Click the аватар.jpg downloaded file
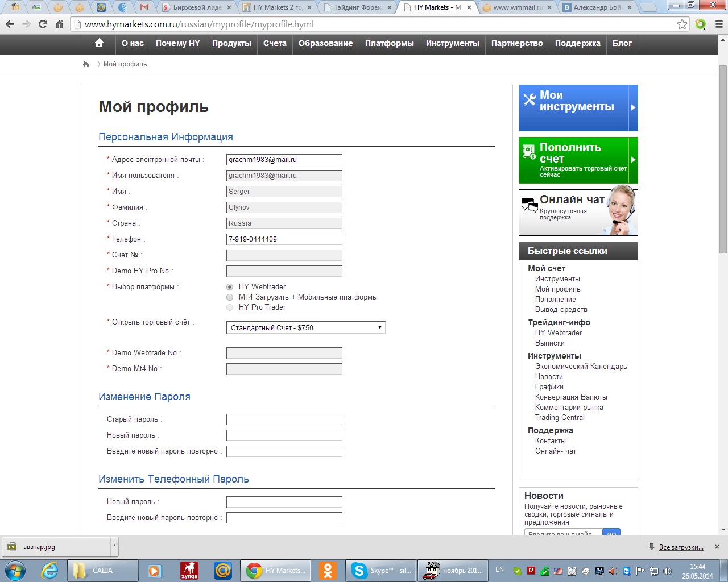This screenshot has width=728, height=582. point(56,547)
